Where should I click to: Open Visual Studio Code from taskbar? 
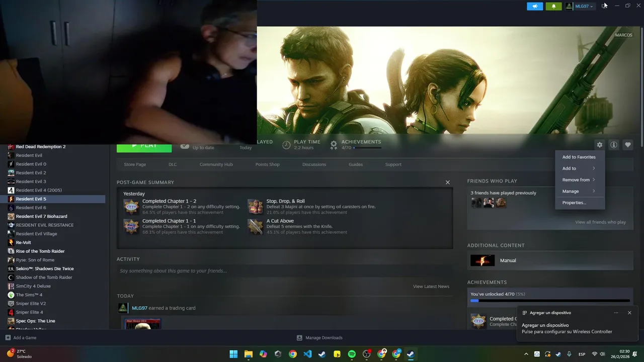(307, 354)
